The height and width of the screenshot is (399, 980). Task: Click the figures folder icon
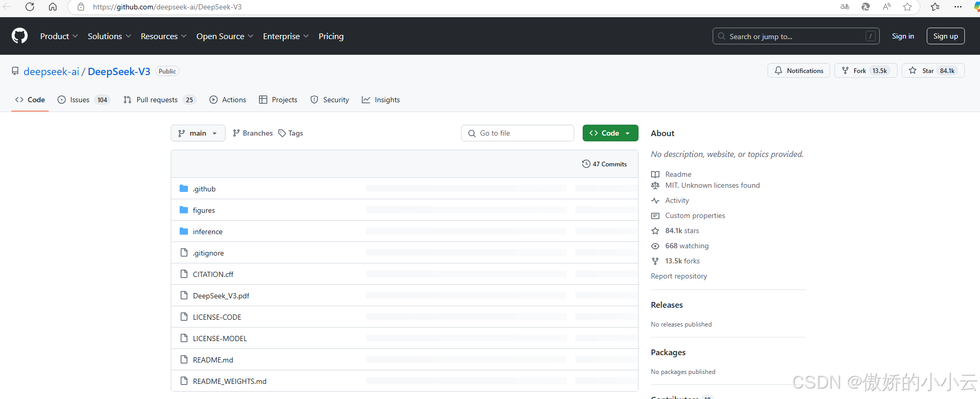[184, 210]
